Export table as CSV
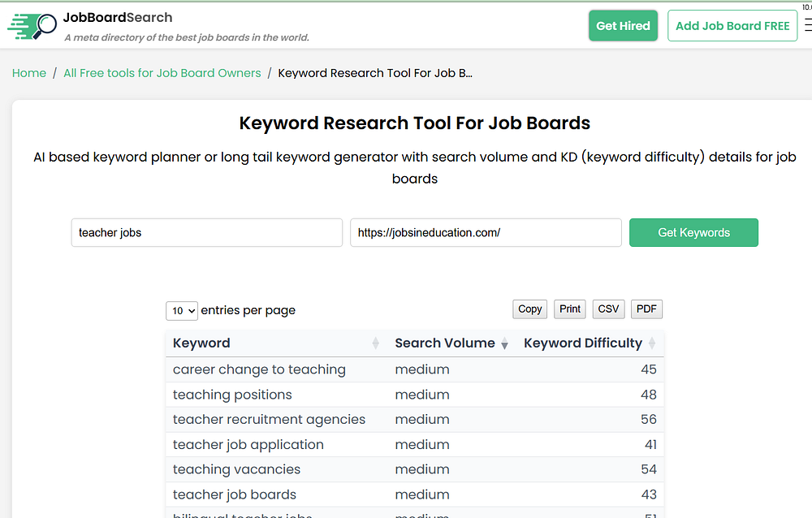Image resolution: width=812 pixels, height=518 pixels. 608,309
